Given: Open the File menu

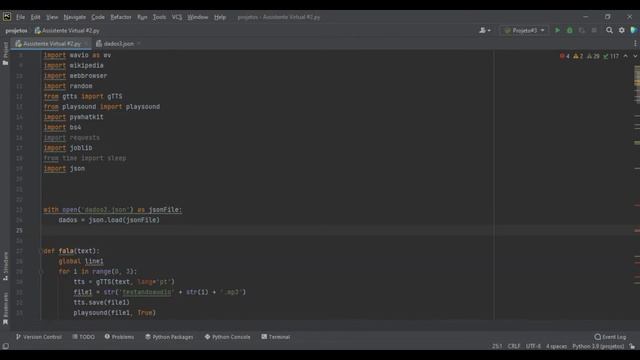Looking at the screenshot, I should [x=20, y=17].
